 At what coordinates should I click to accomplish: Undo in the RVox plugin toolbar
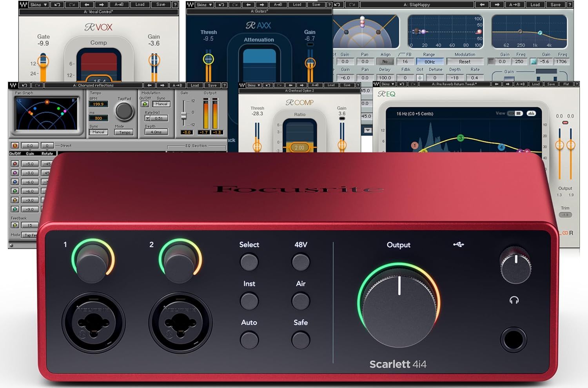[x=58, y=5]
